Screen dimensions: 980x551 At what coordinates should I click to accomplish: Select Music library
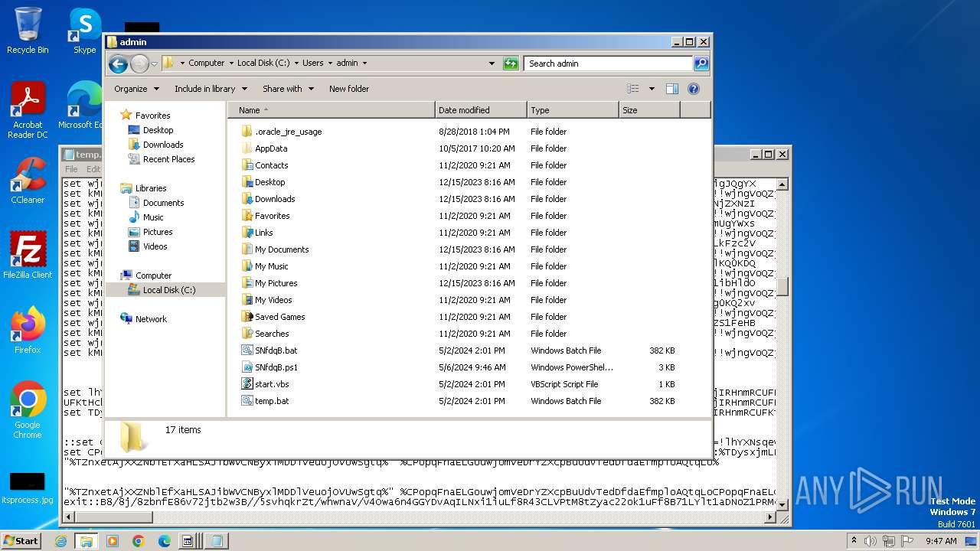pyautogui.click(x=153, y=217)
